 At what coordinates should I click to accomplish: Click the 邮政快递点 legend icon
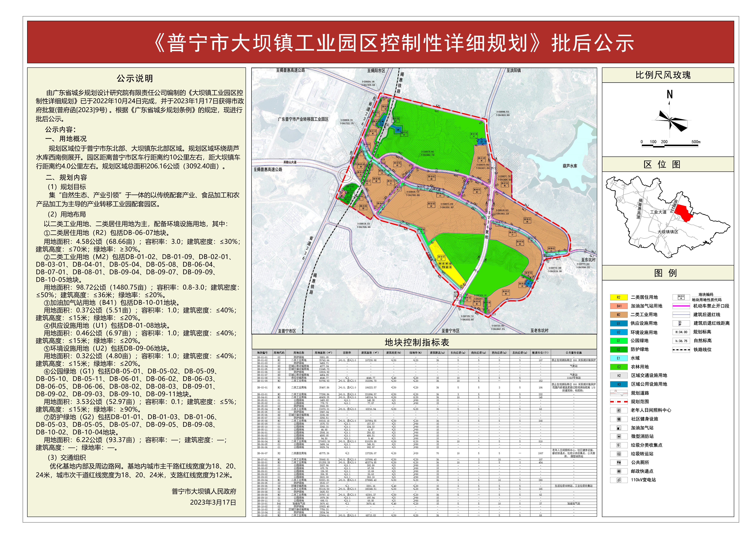(619, 471)
